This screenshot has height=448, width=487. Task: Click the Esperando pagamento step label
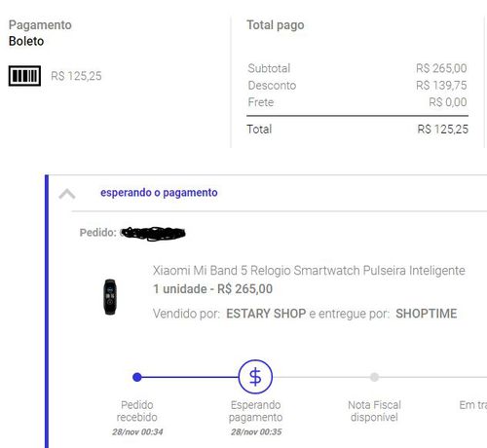point(255,411)
